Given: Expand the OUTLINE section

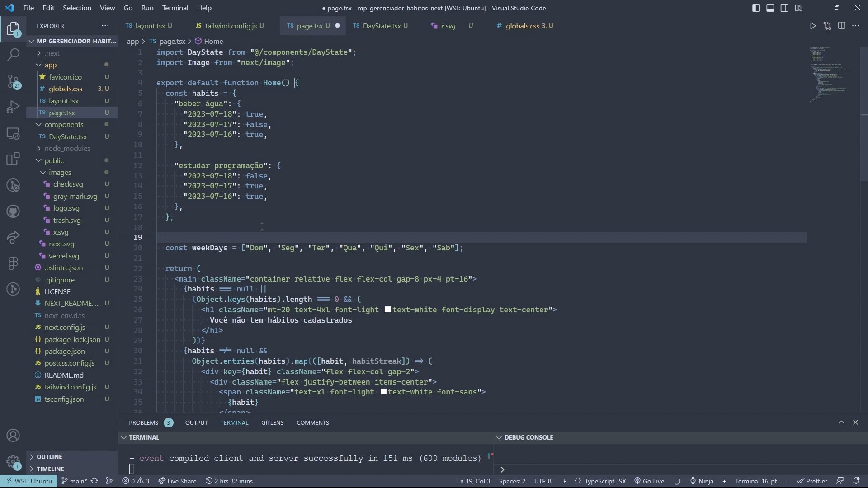Looking at the screenshot, I should [49, 457].
